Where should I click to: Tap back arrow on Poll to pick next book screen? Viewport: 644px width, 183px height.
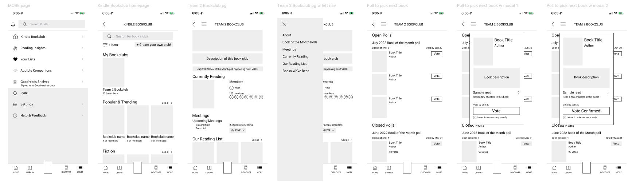click(373, 24)
